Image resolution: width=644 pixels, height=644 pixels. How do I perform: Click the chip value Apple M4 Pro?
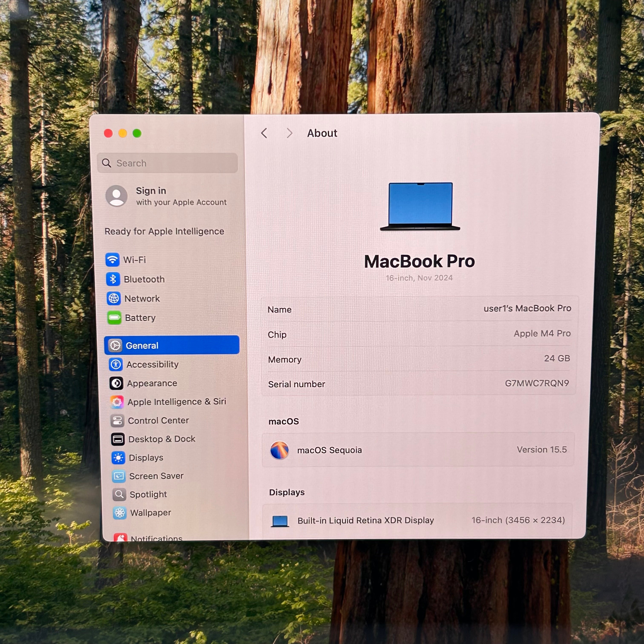click(x=542, y=333)
